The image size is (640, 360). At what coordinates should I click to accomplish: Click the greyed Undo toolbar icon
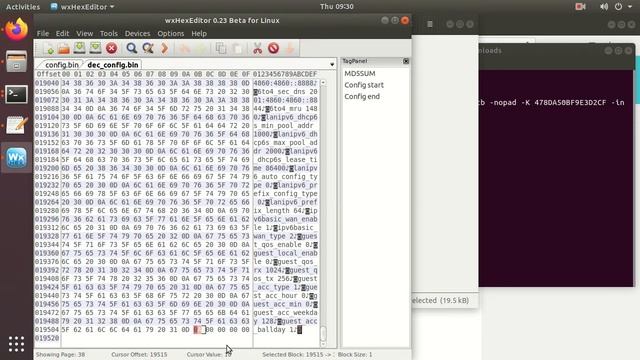184,49
